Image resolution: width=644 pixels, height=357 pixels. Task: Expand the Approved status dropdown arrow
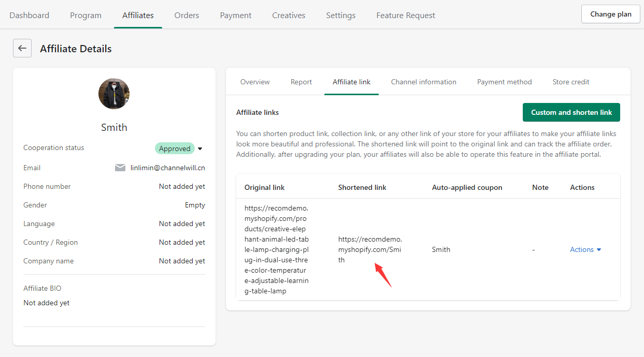[x=200, y=148]
